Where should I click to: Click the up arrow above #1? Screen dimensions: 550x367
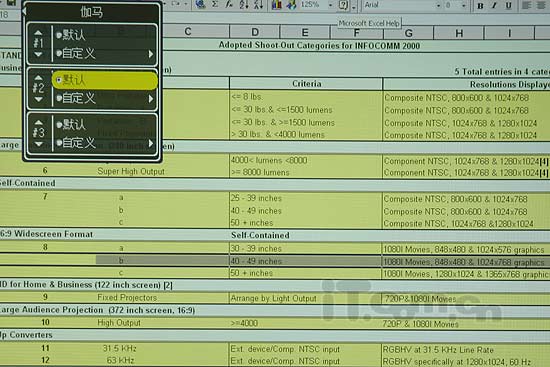38,33
